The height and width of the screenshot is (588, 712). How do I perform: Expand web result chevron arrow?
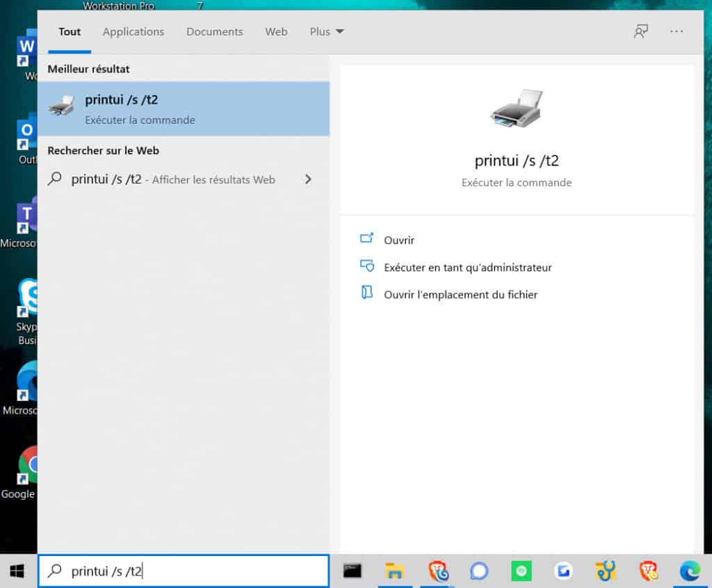[308, 179]
